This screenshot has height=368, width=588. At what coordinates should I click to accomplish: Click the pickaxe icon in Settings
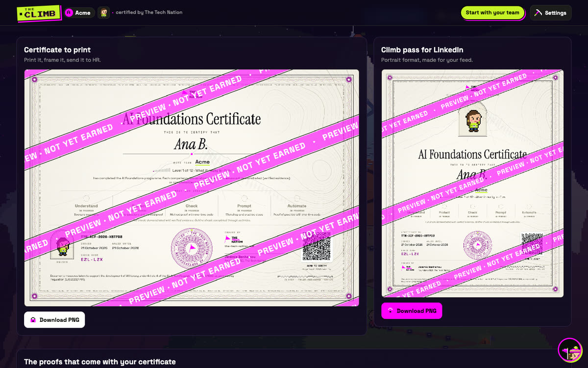pos(539,13)
